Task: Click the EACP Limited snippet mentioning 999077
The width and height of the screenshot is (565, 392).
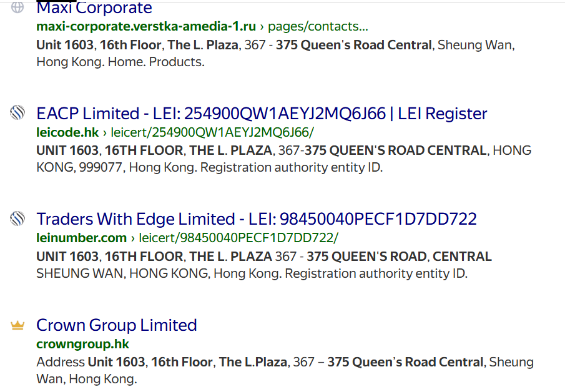Action: (x=284, y=159)
